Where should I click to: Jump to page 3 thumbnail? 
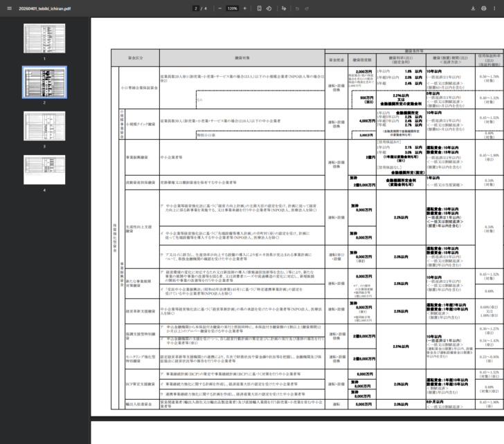(x=44, y=126)
